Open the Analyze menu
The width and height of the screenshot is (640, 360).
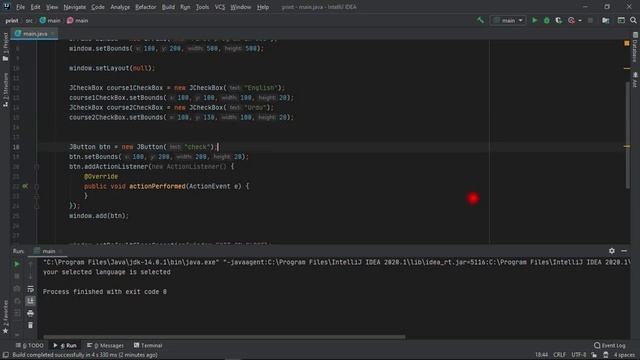[x=120, y=7]
